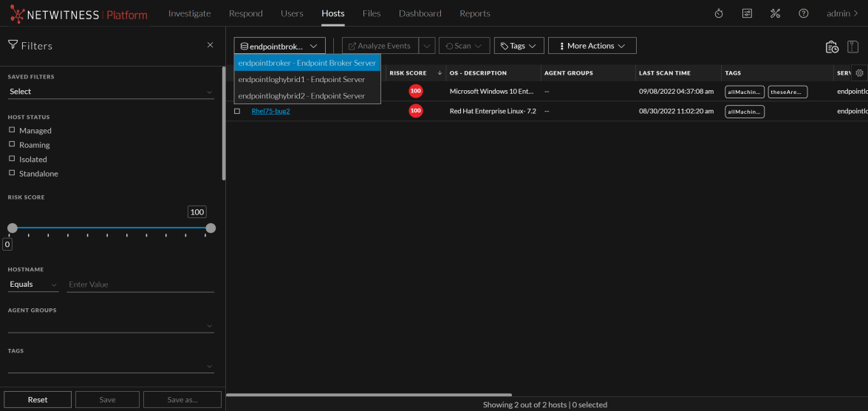The height and width of the screenshot is (411, 868).
Task: Click the 100 risk badge for Rhel75-bug2
Action: point(416,111)
